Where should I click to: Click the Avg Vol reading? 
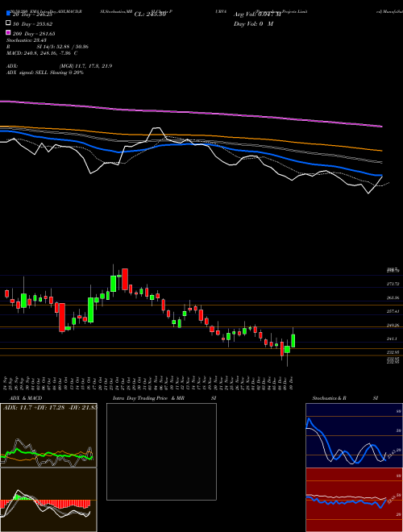coord(257,15)
